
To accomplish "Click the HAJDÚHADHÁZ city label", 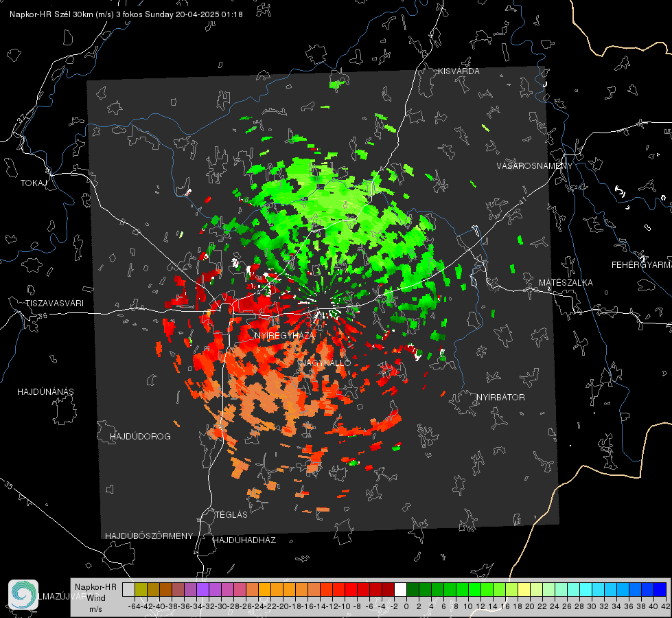I will click(244, 540).
